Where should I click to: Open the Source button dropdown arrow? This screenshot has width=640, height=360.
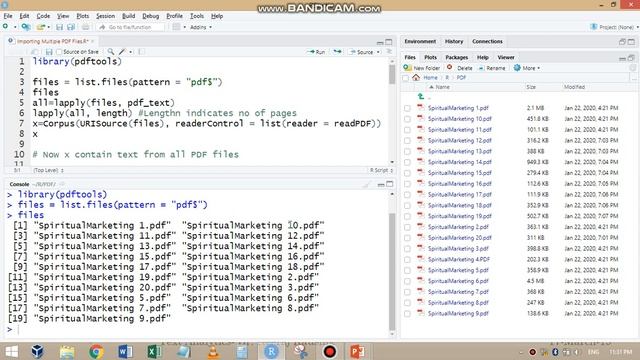(378, 52)
